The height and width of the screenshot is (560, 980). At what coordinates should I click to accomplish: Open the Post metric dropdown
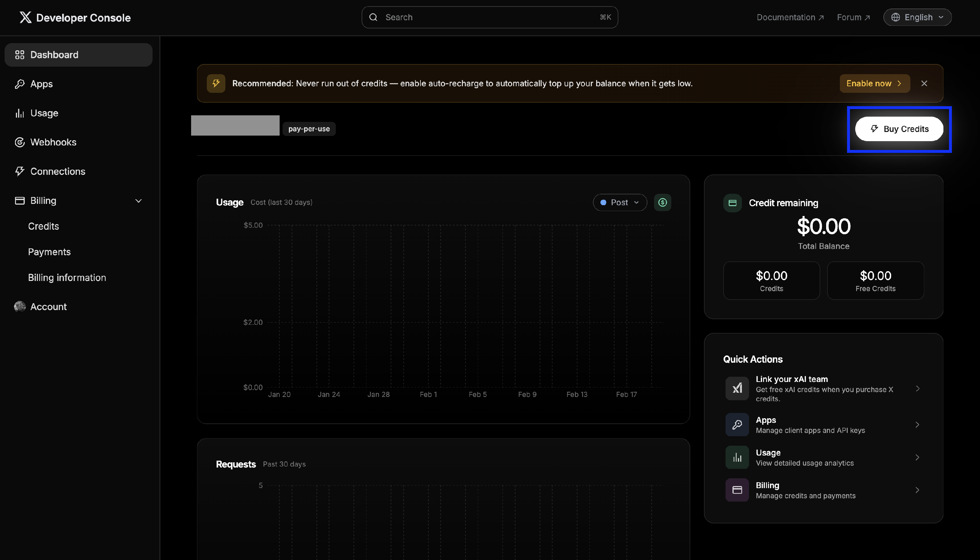click(x=619, y=202)
